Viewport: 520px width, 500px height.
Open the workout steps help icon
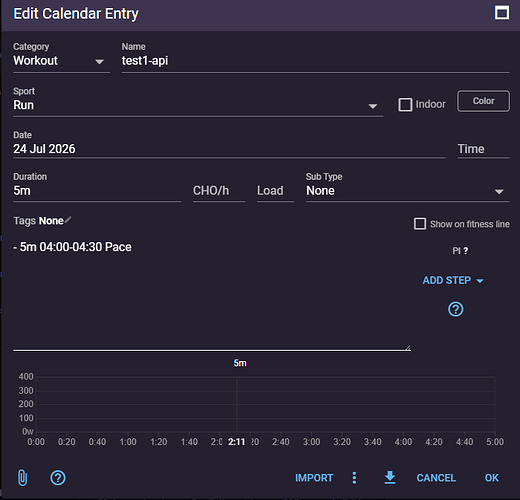point(455,309)
